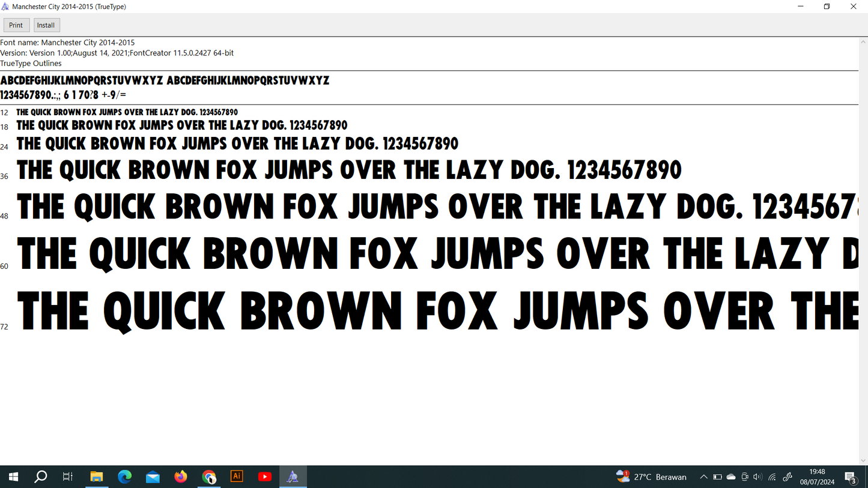
Task: Expand hidden system tray icons
Action: 703,477
